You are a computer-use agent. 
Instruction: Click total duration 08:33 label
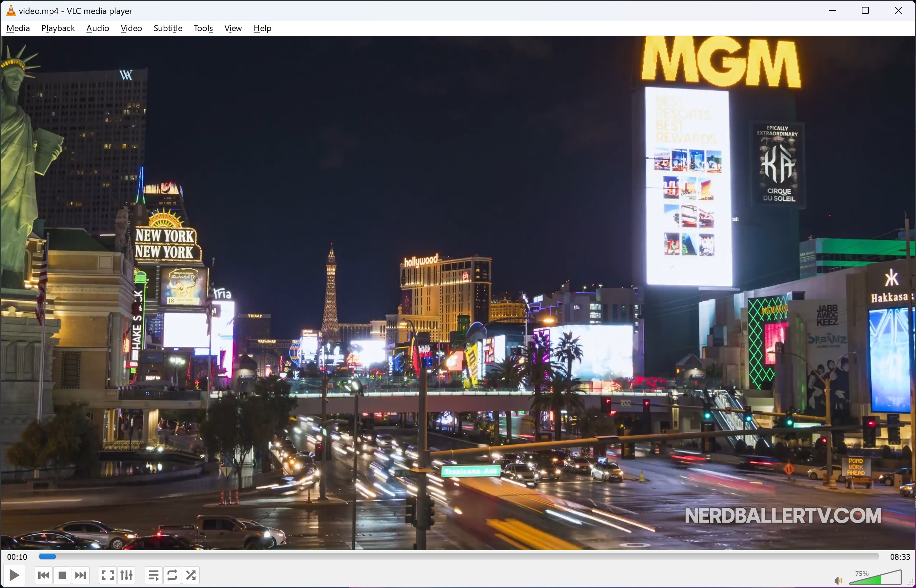(900, 557)
